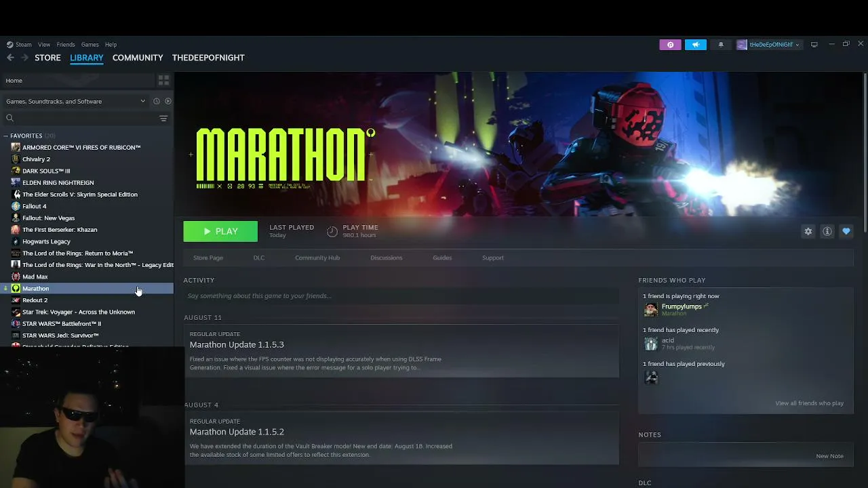Click the ELDEN RING NIGHTREIGN game icon
868x488 pixels.
pos(16,182)
